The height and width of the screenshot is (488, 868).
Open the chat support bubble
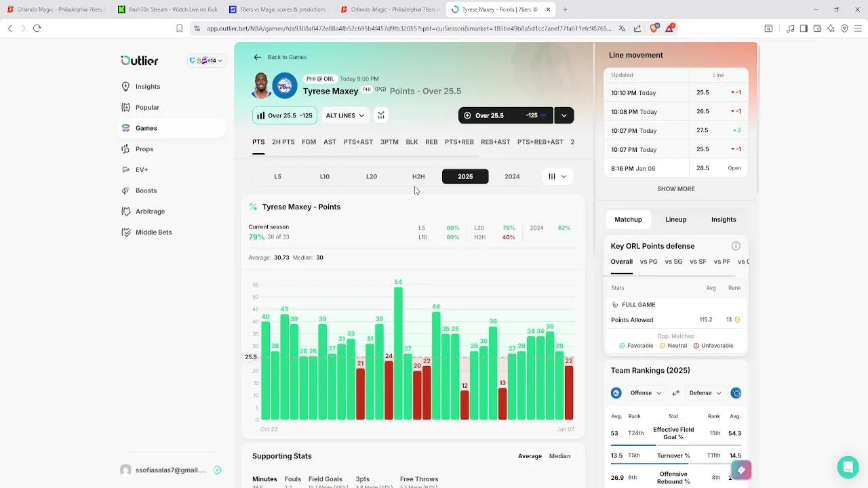click(x=848, y=467)
